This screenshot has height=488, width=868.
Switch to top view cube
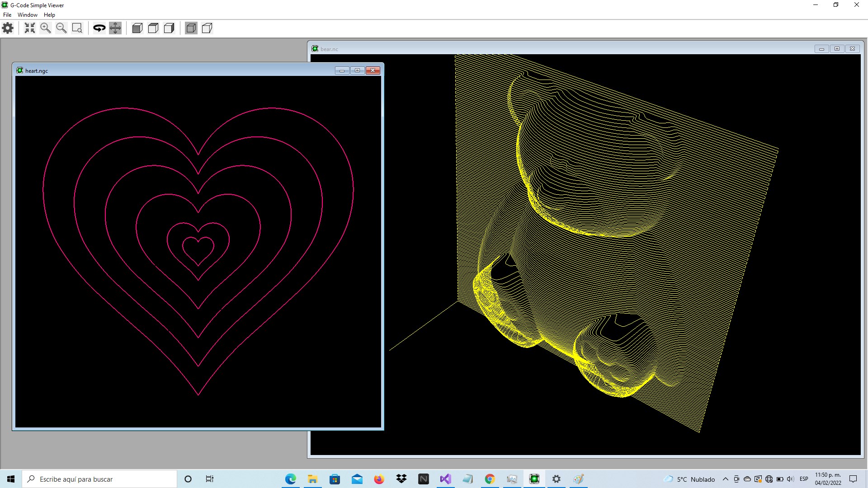point(153,28)
